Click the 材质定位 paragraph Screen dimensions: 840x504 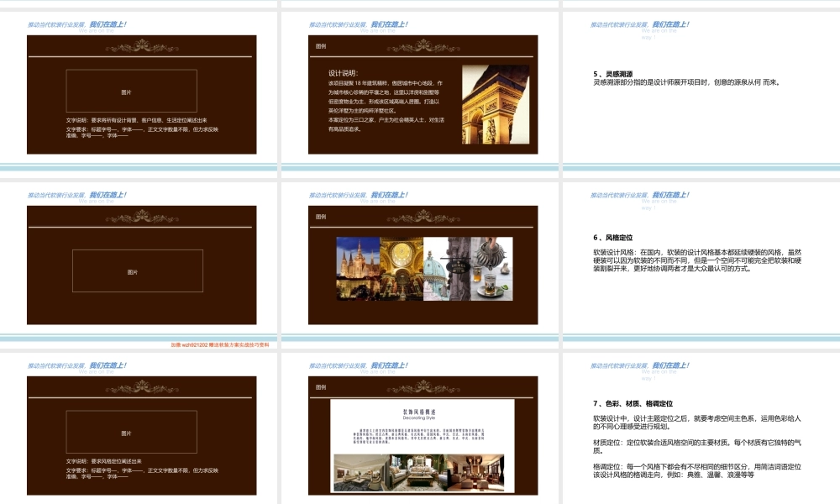point(697,447)
